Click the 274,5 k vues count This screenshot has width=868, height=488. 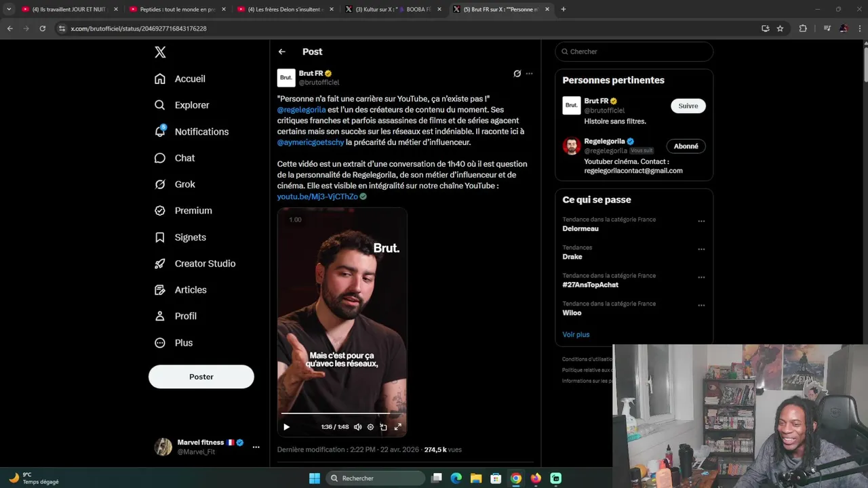443,449
